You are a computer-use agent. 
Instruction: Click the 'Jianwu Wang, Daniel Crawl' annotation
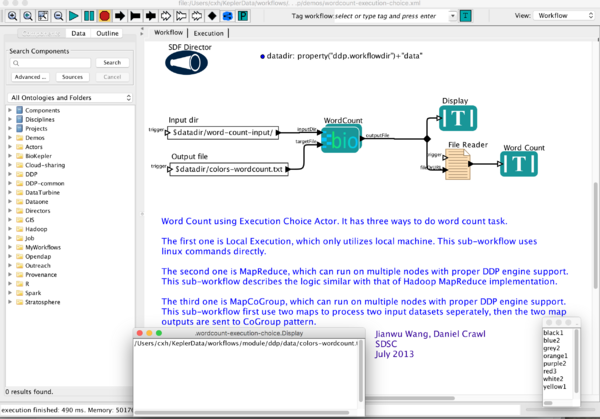(430, 334)
